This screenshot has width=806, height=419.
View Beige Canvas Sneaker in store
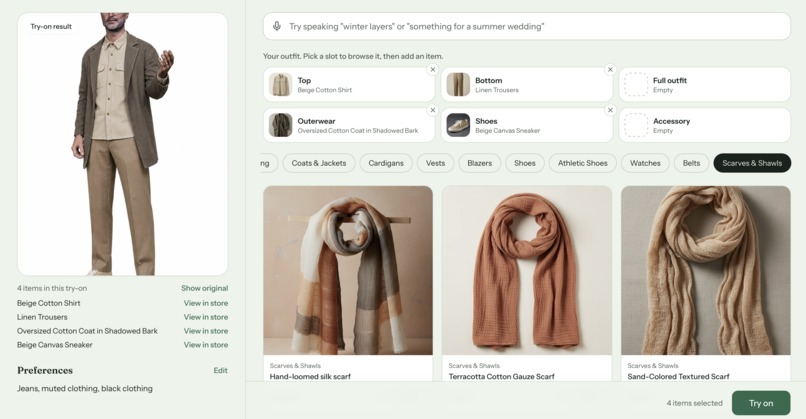206,345
